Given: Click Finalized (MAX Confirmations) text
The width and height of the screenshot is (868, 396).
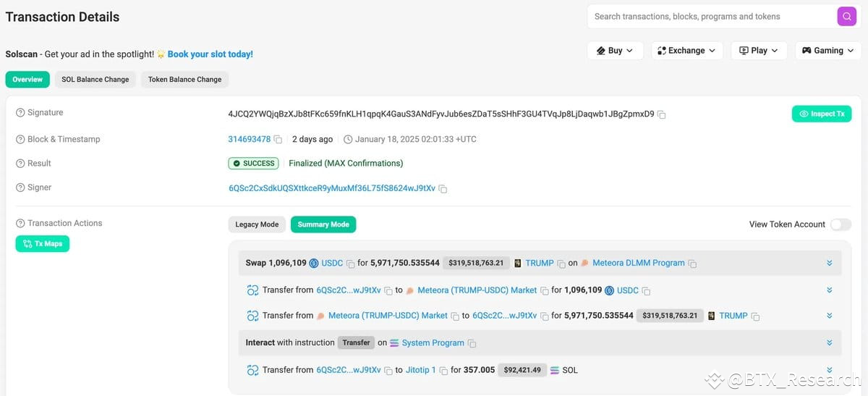Looking at the screenshot, I should click(346, 164).
